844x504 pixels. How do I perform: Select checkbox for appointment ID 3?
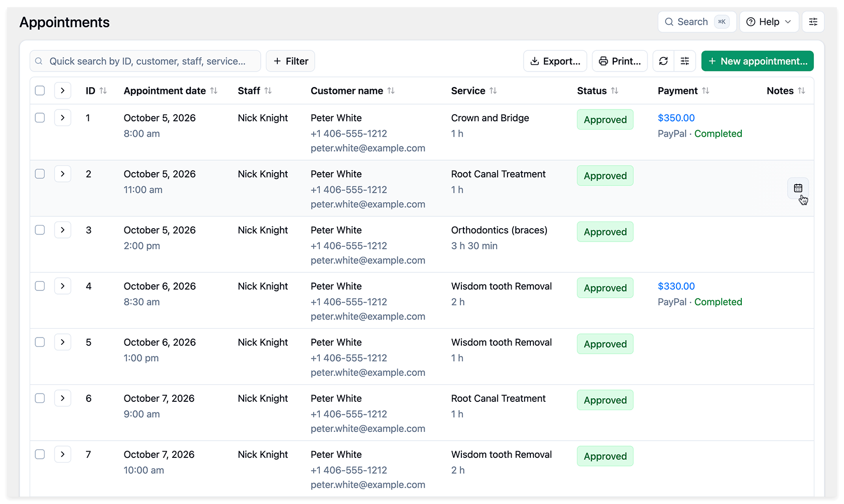click(x=40, y=230)
